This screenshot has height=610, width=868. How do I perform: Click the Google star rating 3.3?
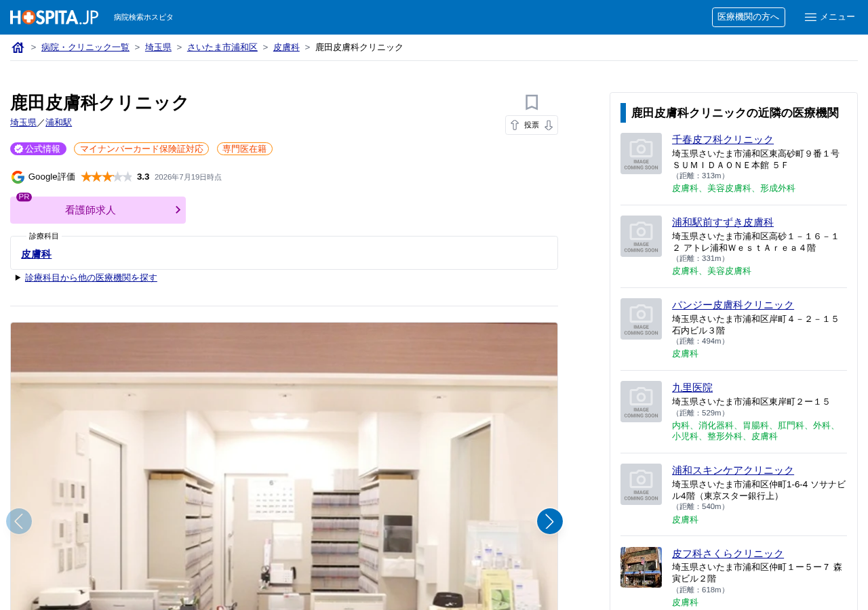click(106, 177)
